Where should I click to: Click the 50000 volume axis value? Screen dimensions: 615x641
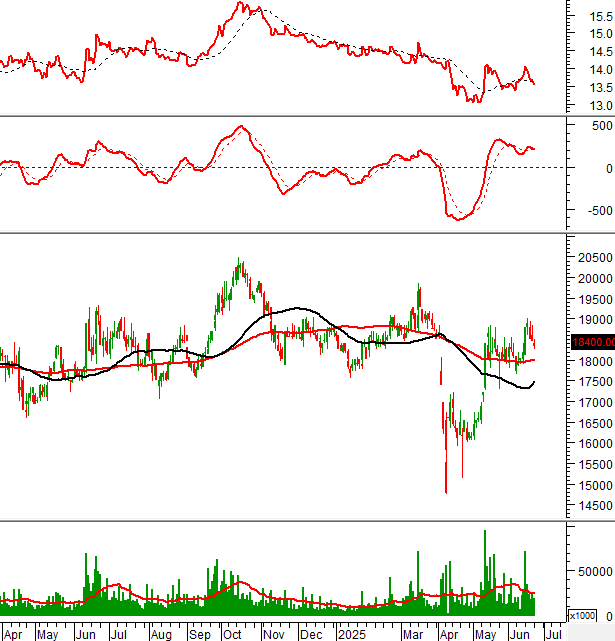pyautogui.click(x=595, y=572)
